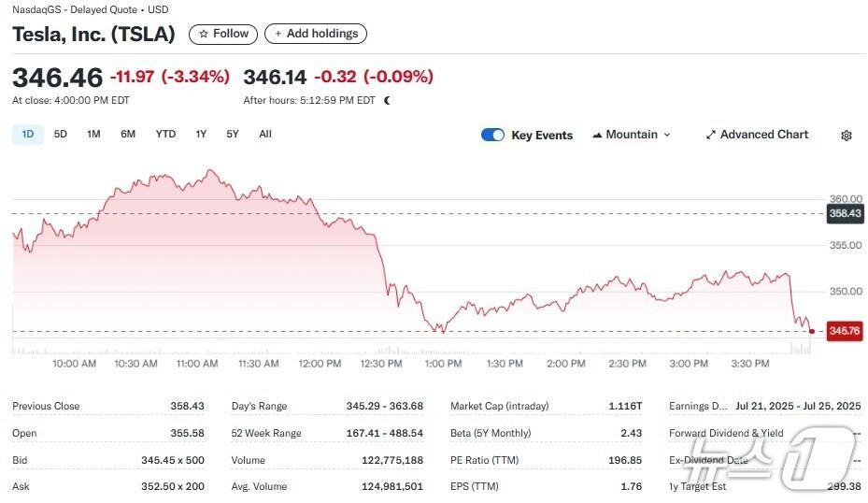Click the plus icon for Add holdings
Viewport: 868px width, 503px height.
pyautogui.click(x=278, y=34)
